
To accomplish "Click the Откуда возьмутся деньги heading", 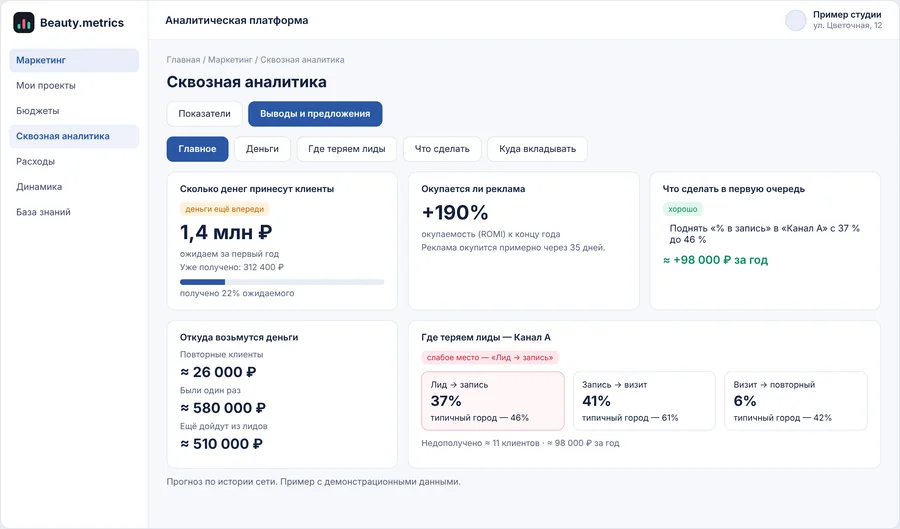I will (x=239, y=337).
